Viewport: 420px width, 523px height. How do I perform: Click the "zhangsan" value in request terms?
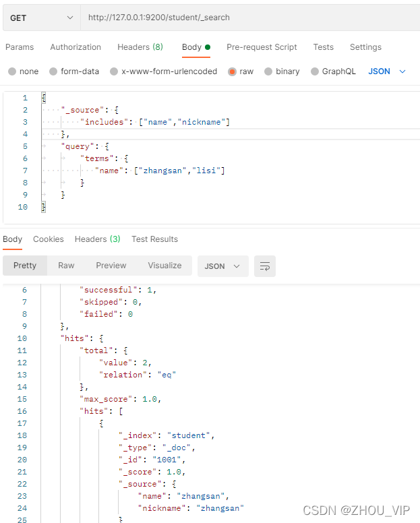coord(162,171)
